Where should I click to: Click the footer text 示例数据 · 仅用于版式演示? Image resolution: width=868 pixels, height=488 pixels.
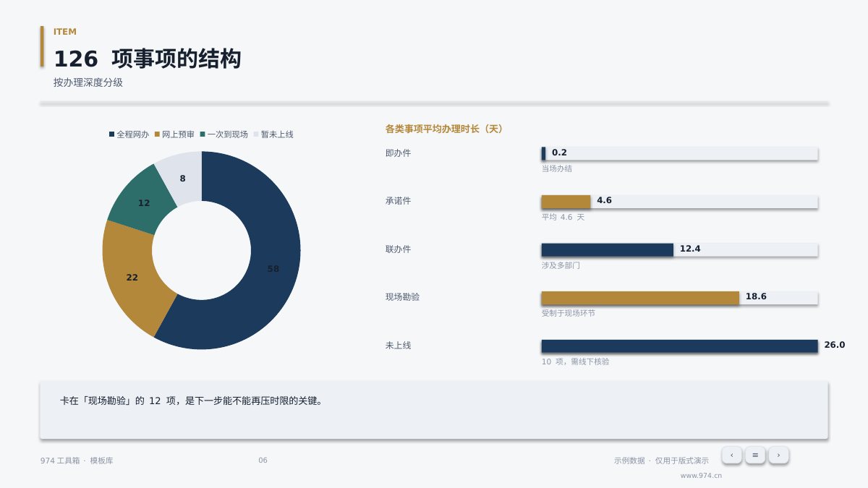661,461
